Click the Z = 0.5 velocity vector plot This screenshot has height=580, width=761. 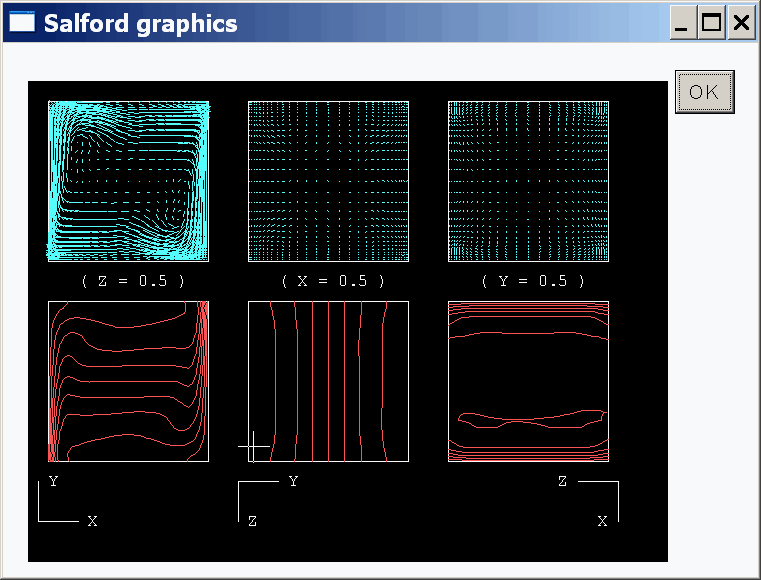(129, 182)
